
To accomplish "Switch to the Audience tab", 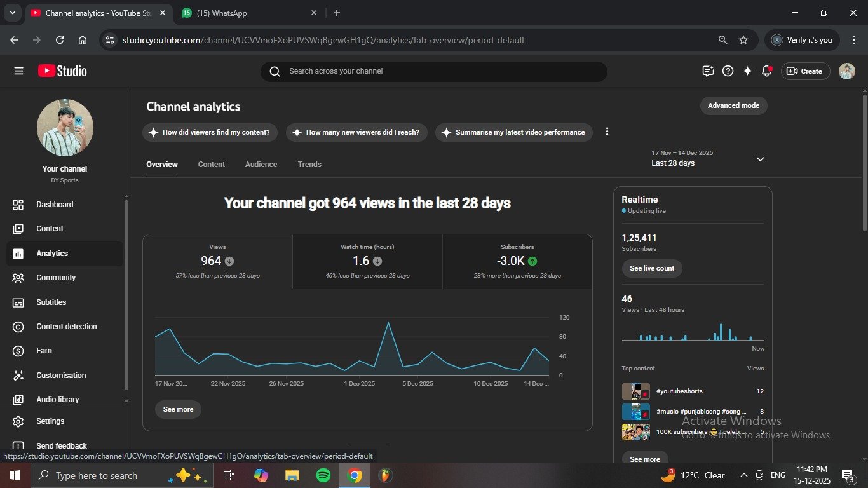I will coord(261,165).
